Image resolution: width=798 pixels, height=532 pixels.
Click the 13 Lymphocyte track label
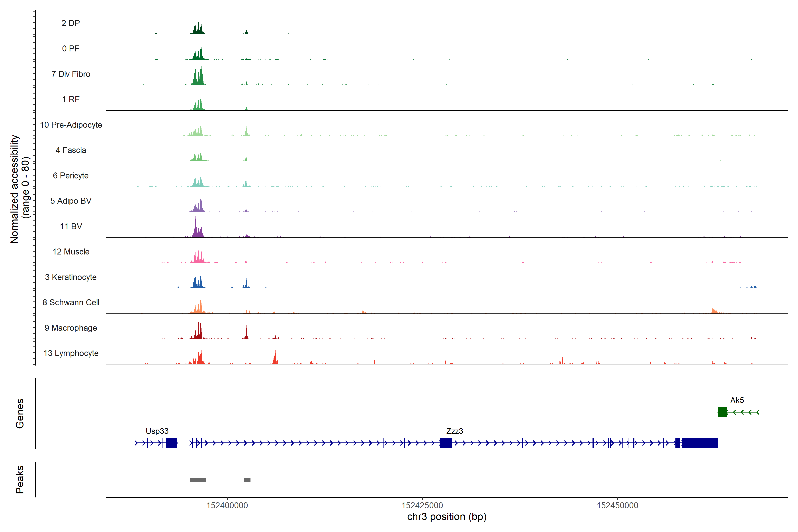pos(71,353)
